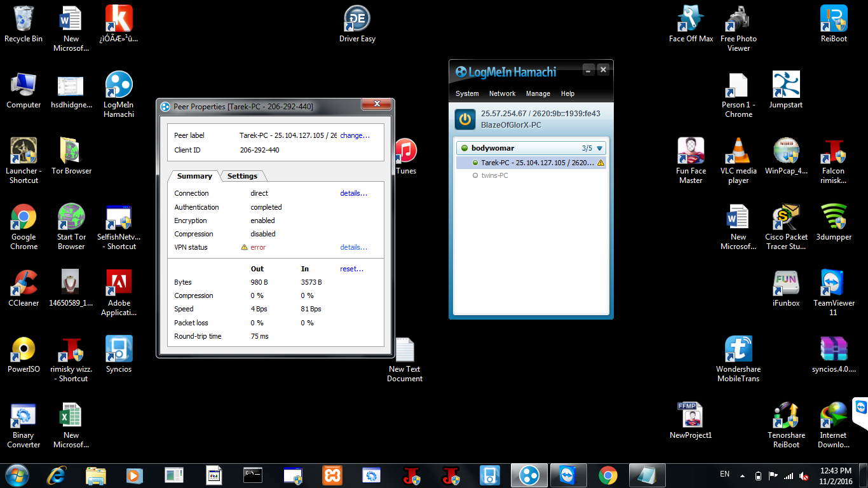Click volume muted icon in system tray
Viewport: 868px width, 488px height.
(804, 475)
